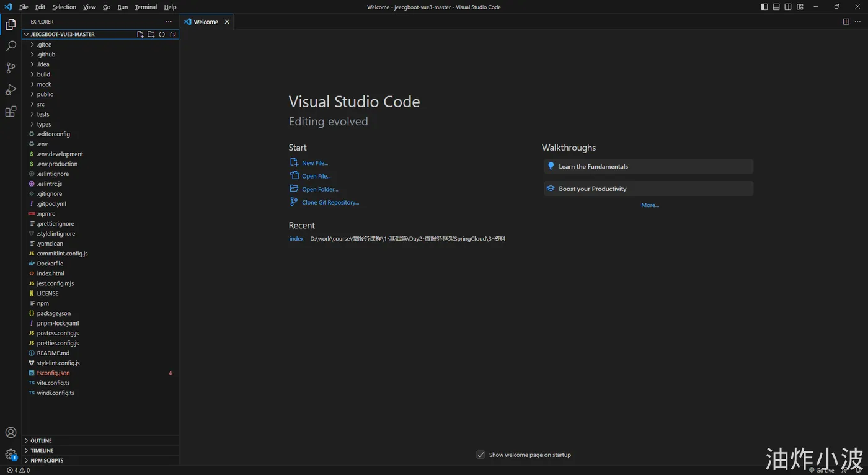The height and width of the screenshot is (475, 868).
Task: Click the New File icon in Explorer header
Action: (x=140, y=35)
